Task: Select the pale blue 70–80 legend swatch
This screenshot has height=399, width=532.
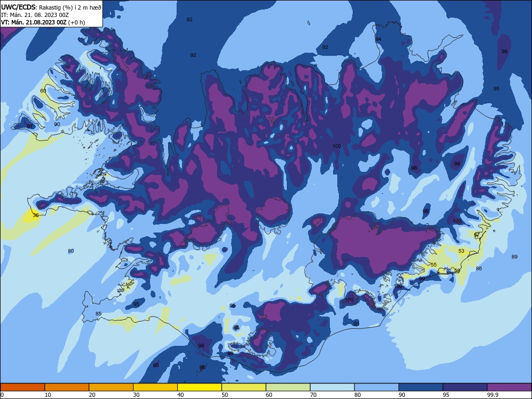Action: coord(332,387)
